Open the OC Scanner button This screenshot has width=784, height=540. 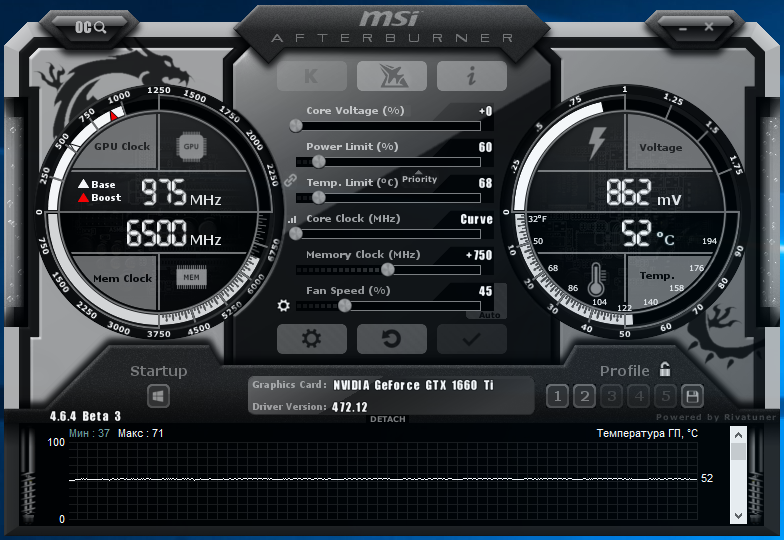[90, 27]
